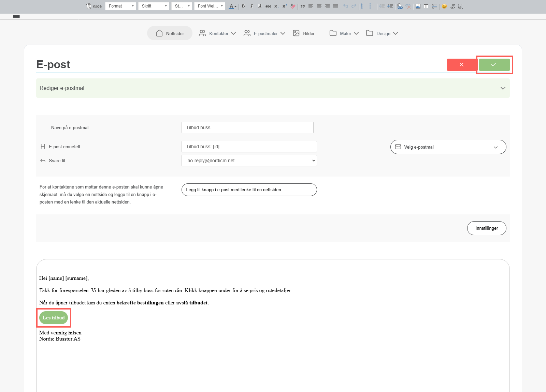Screen dimensions: 546x392
Task: Click the 'bekrefte bestillingen' bold text
Action: (x=140, y=303)
